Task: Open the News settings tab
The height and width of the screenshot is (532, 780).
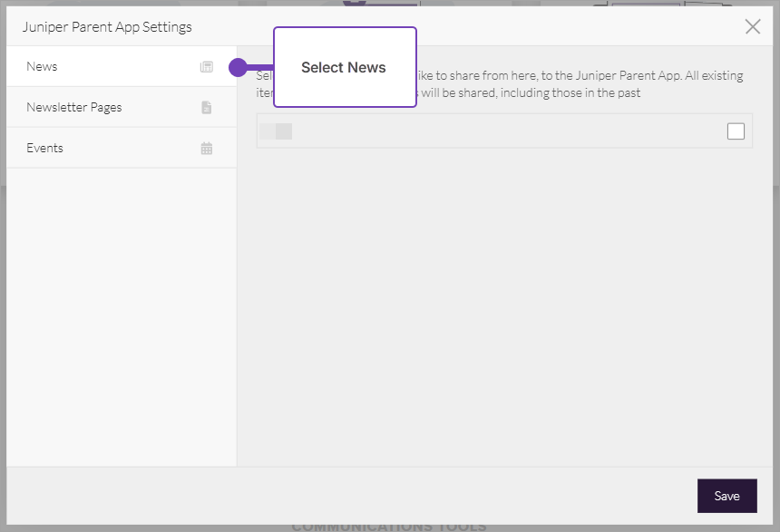Action: (x=42, y=67)
